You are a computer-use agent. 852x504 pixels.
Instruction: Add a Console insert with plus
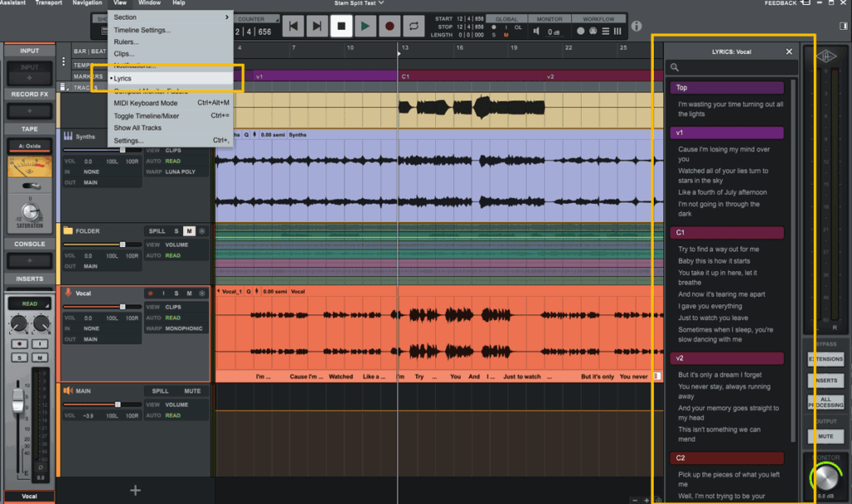pyautogui.click(x=29, y=260)
